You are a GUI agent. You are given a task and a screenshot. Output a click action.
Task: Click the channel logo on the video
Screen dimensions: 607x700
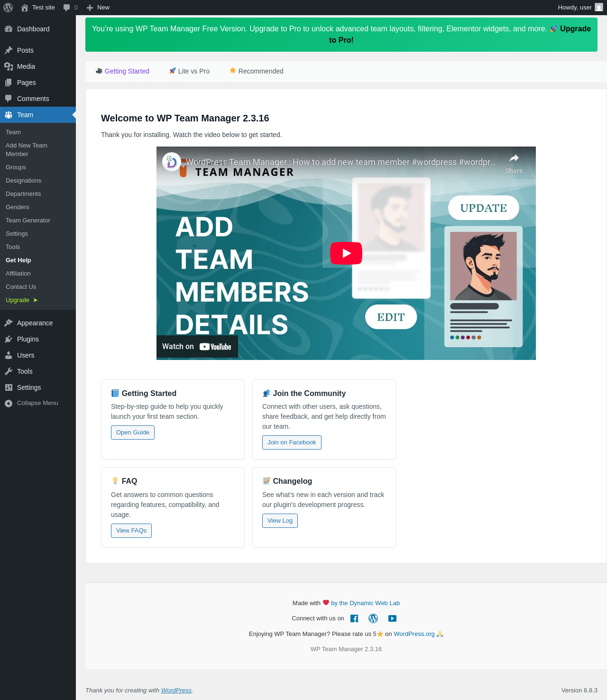(x=172, y=162)
